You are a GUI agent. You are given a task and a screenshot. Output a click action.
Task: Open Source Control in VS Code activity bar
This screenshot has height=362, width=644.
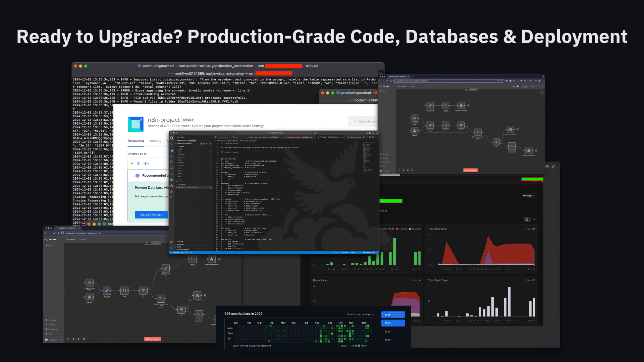tap(172, 150)
